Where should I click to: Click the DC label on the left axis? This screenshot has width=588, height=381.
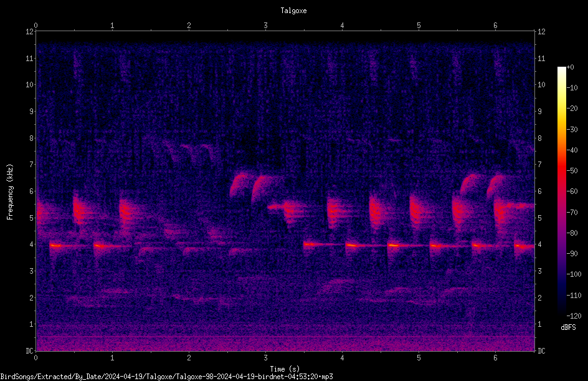point(29,351)
